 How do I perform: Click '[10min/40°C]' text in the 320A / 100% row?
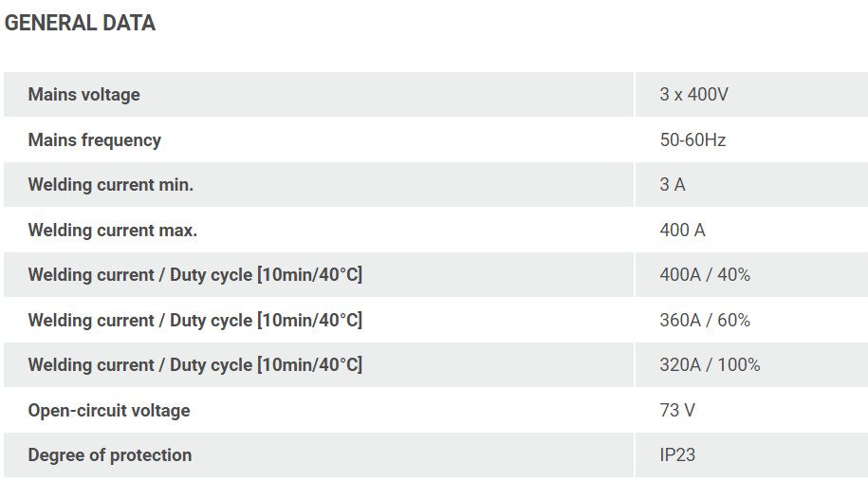coord(309,365)
